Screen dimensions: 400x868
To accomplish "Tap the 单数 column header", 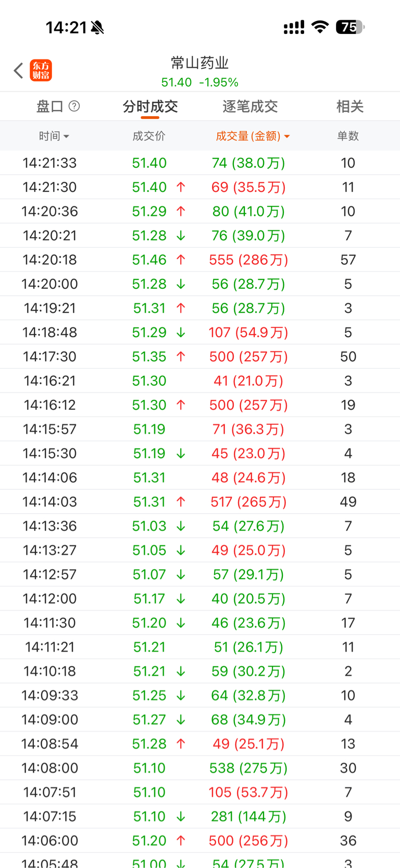I will (x=348, y=136).
